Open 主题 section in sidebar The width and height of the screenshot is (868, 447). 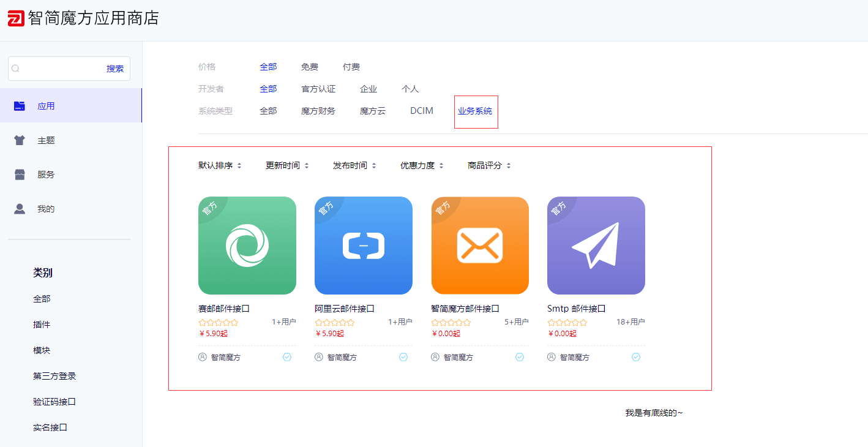coord(71,140)
